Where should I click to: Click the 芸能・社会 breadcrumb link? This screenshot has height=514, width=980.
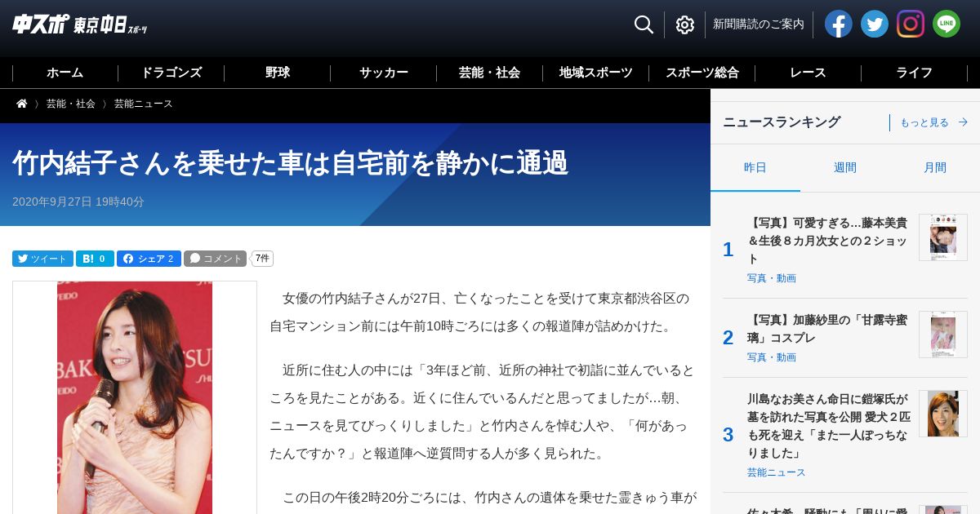pyautogui.click(x=71, y=104)
